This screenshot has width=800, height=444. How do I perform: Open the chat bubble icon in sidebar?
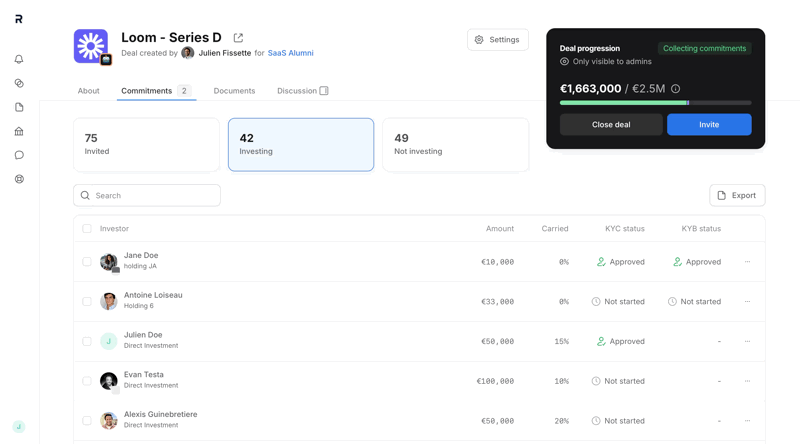coord(19,155)
